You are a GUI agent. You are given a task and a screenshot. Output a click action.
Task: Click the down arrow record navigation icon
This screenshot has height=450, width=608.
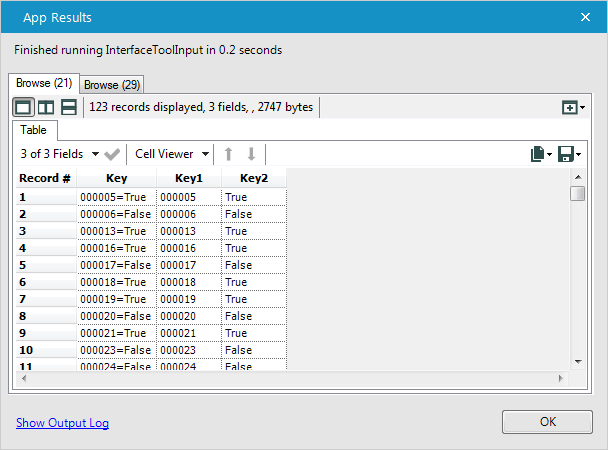251,154
